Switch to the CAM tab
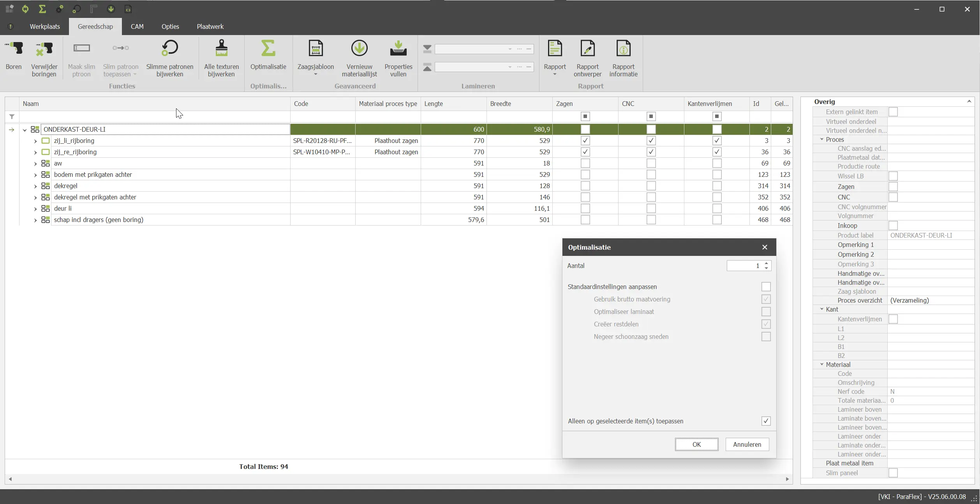980x504 pixels. 137,26
